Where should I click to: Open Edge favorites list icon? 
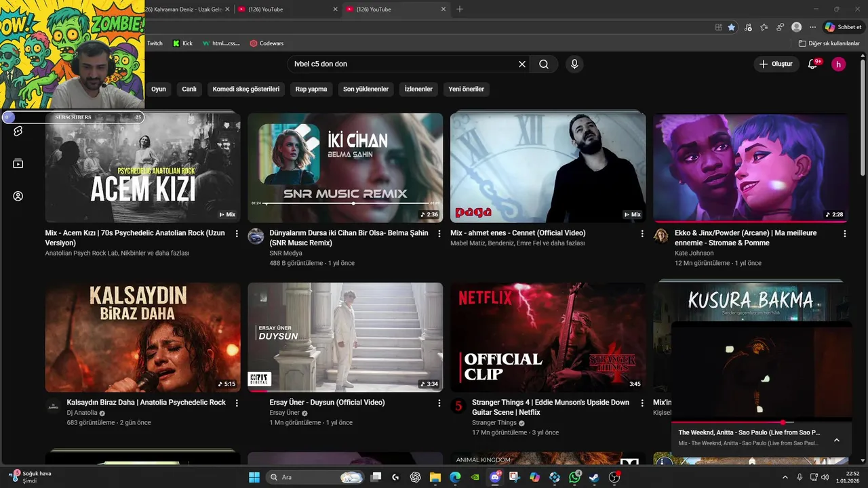click(x=764, y=27)
